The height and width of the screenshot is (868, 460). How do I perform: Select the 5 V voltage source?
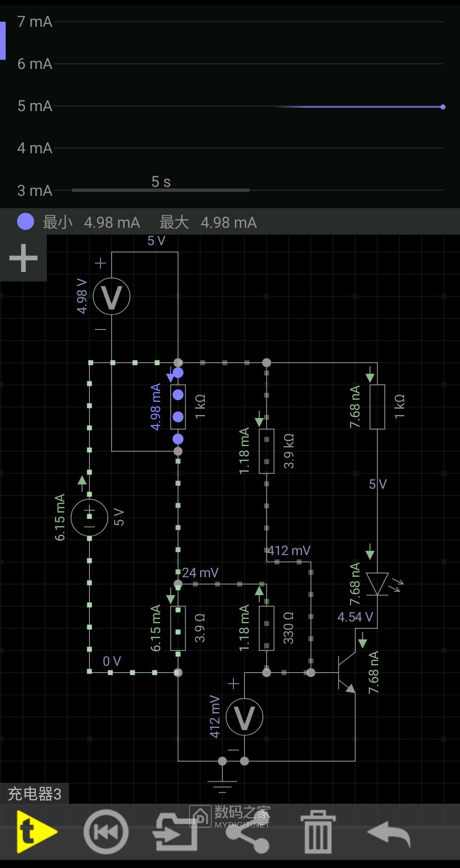click(89, 518)
